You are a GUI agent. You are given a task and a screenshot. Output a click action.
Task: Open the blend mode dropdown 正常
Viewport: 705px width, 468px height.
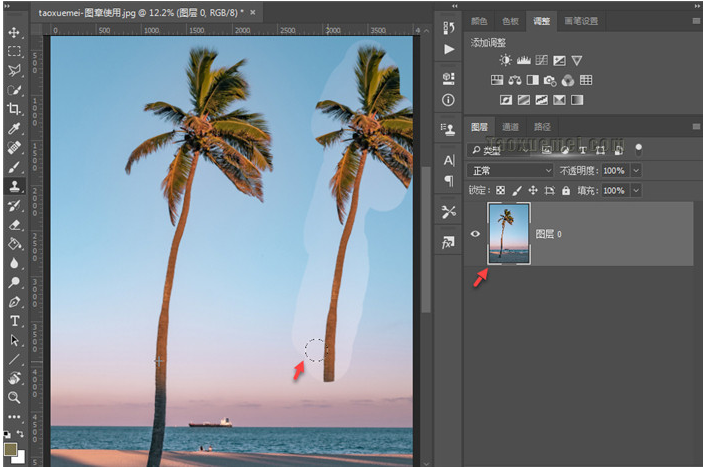(510, 170)
